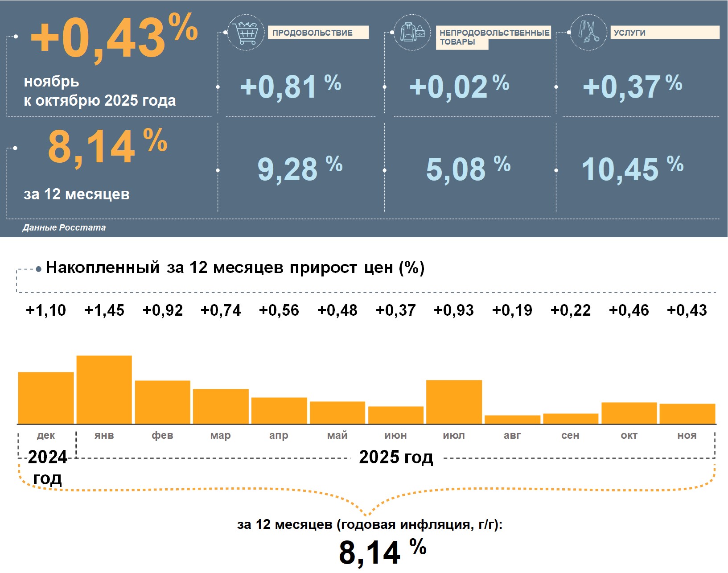Click the black 8,14% annual inflation total
This screenshot has height=573, width=728.
point(382,552)
